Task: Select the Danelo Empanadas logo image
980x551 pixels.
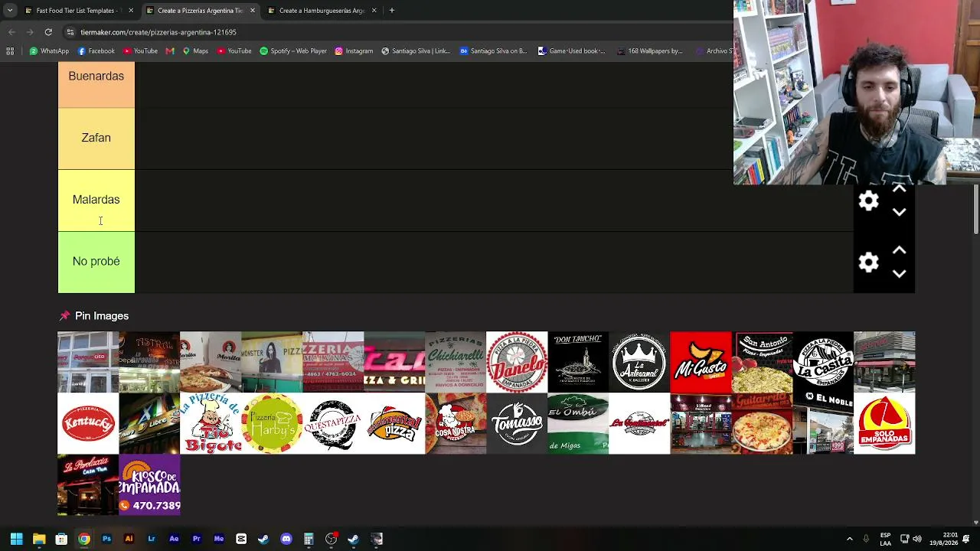Action: 517,362
